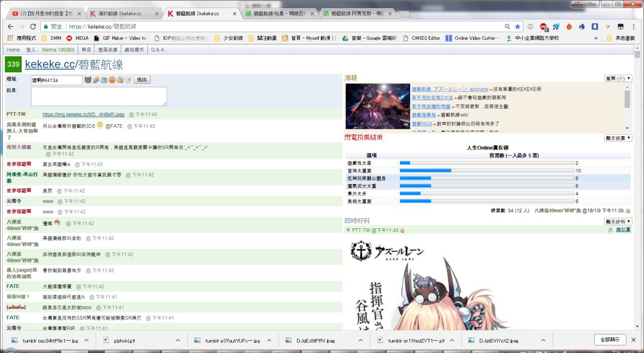Click the camera image-upload icon in message form
The image size is (644, 353).
pos(104,80)
